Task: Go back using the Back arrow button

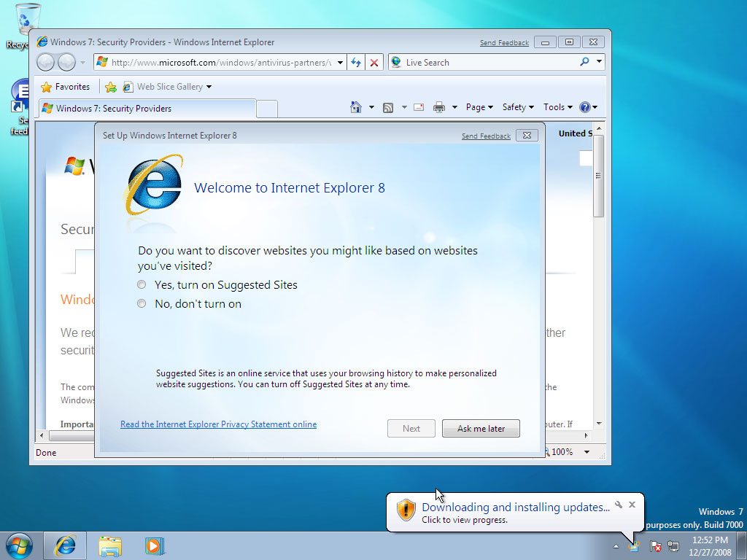Action: tap(46, 63)
